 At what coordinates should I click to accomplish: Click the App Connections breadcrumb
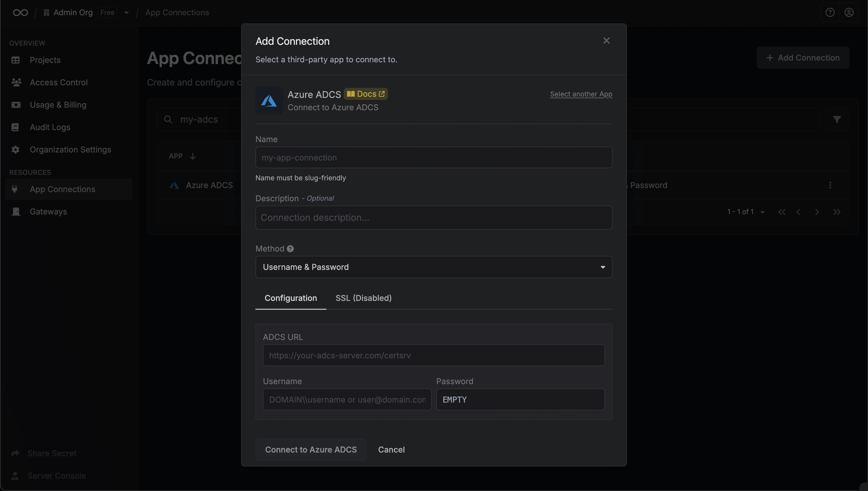[177, 12]
